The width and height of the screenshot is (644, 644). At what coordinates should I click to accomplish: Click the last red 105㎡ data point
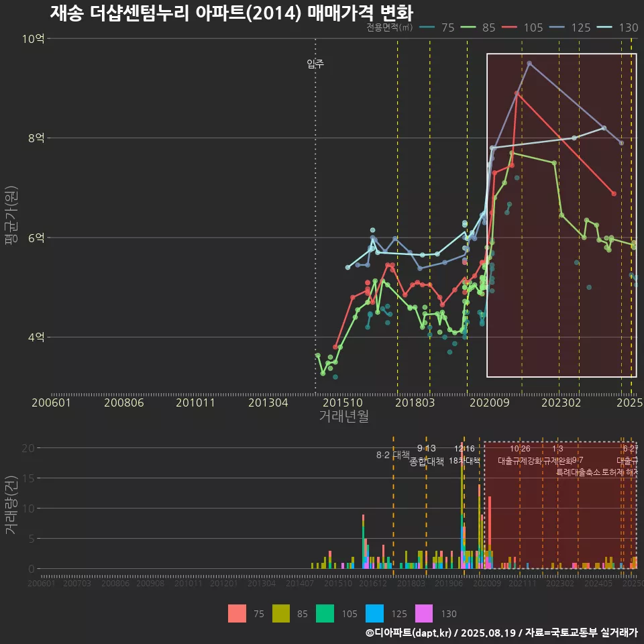[x=614, y=193]
